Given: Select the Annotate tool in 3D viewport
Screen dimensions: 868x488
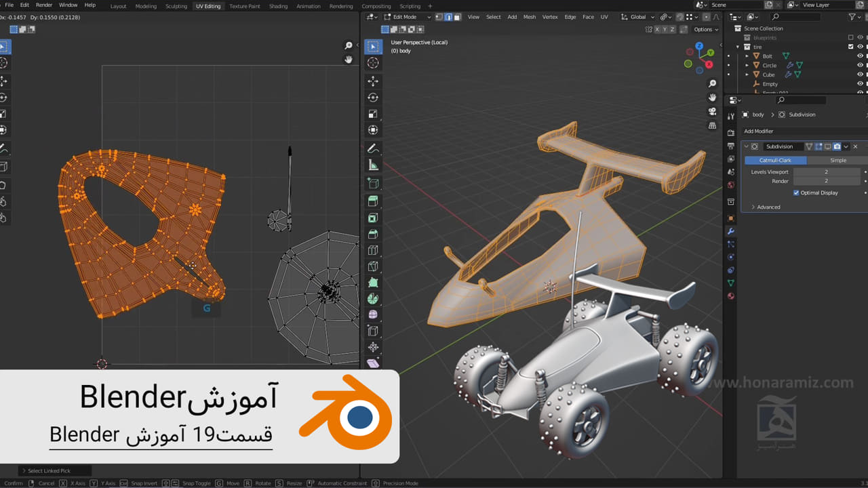Looking at the screenshot, I should [373, 148].
